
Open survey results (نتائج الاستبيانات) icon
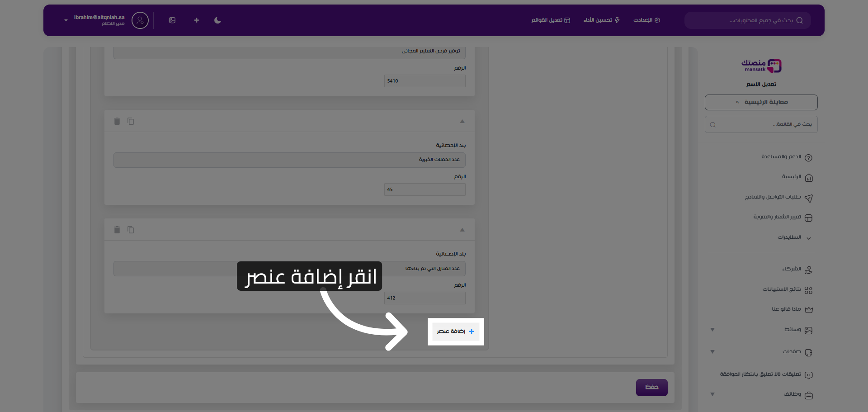click(809, 289)
